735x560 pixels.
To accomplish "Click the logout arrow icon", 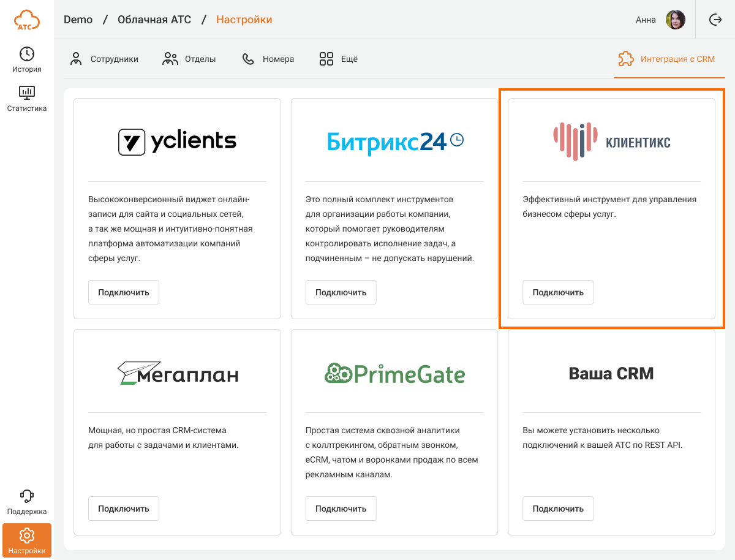I will click(715, 20).
